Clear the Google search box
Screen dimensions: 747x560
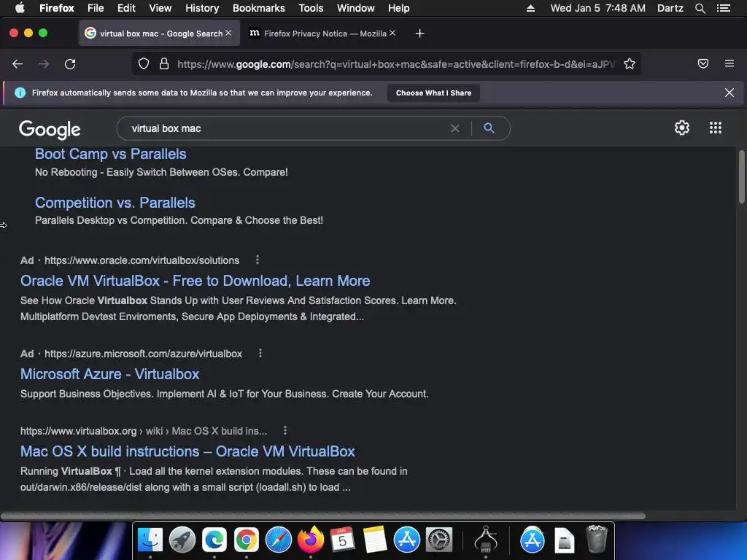(x=455, y=128)
